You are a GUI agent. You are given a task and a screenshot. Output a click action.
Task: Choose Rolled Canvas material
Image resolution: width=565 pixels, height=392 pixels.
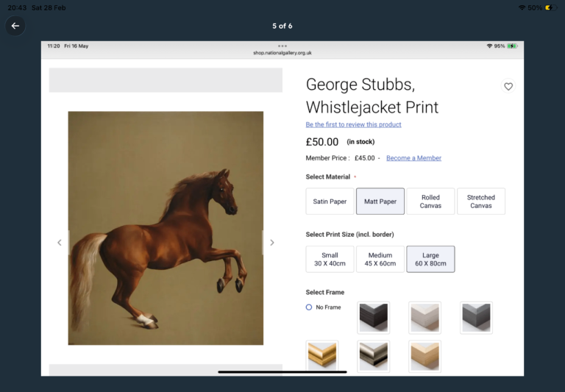(x=430, y=202)
